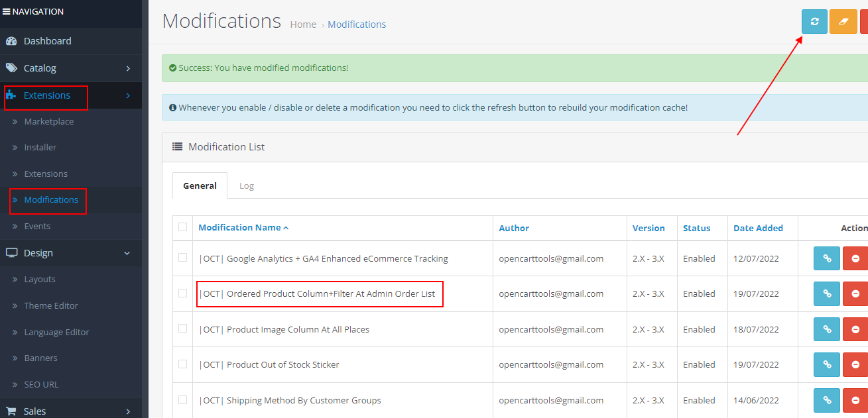The height and width of the screenshot is (418, 868).
Task: Disable the Product Image Column modification
Action: pyautogui.click(x=855, y=329)
